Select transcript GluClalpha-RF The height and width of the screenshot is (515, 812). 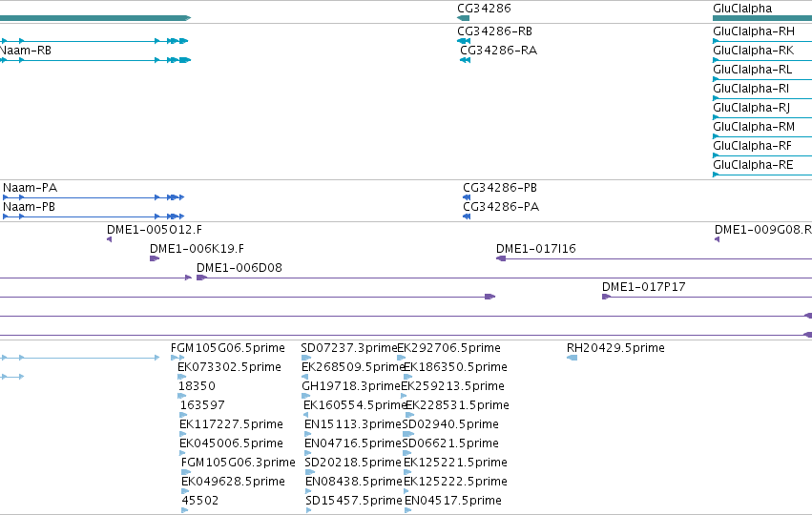(752, 146)
